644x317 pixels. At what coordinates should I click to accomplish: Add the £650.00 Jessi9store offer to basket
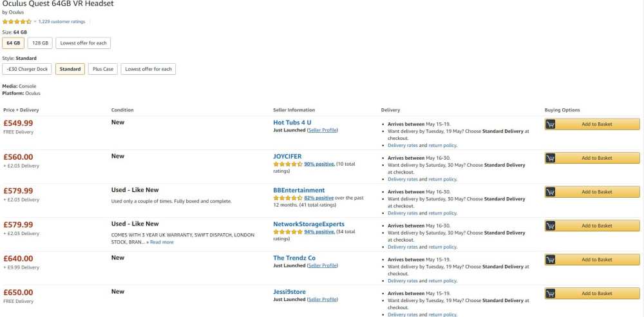[596, 294]
